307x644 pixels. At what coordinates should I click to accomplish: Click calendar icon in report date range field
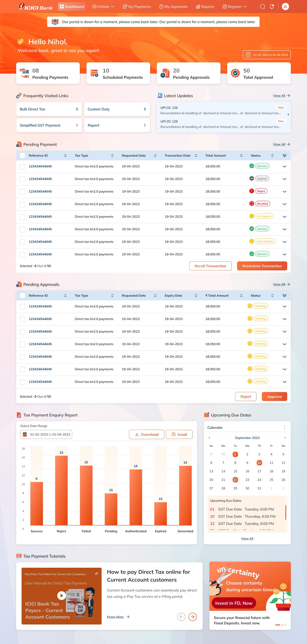pos(24,434)
